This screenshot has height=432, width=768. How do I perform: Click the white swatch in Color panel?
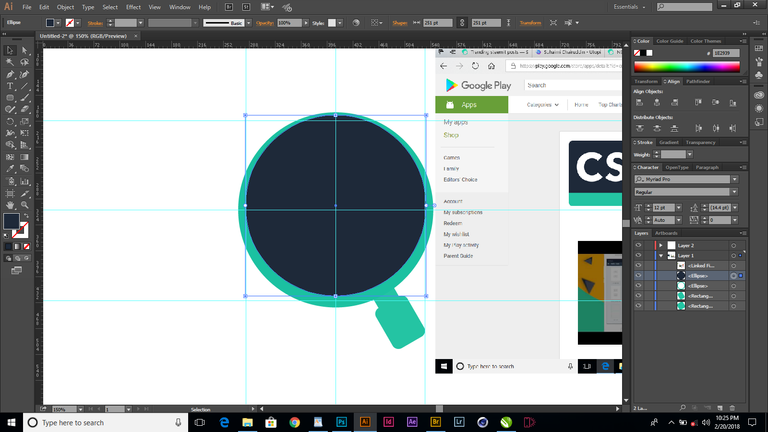click(649, 53)
